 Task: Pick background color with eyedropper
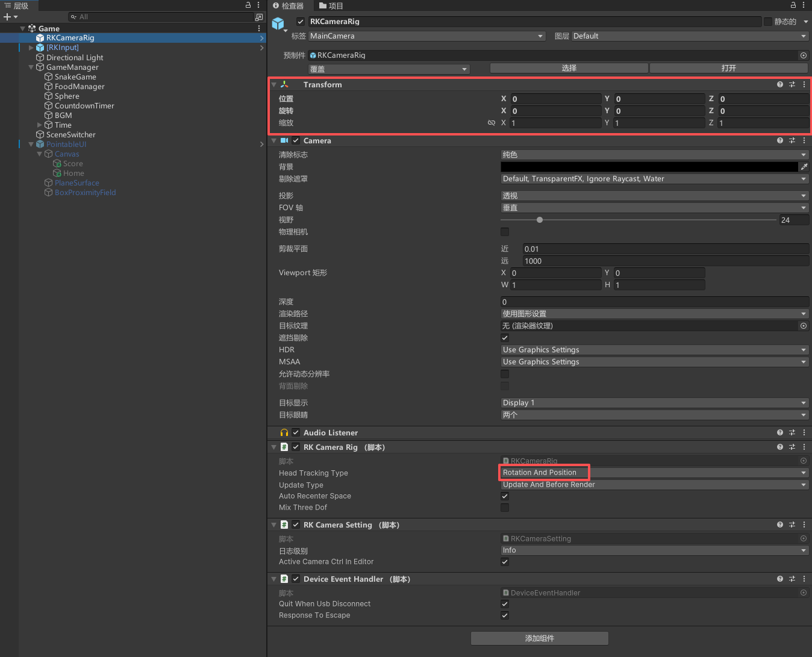click(804, 167)
